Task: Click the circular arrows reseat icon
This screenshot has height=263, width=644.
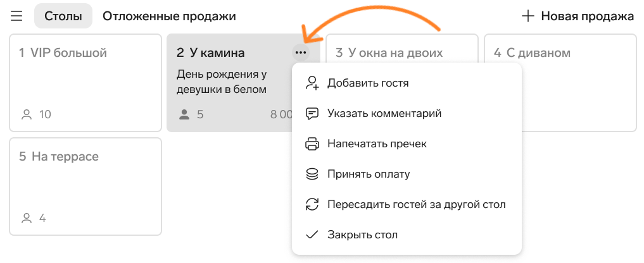Action: [x=312, y=205]
